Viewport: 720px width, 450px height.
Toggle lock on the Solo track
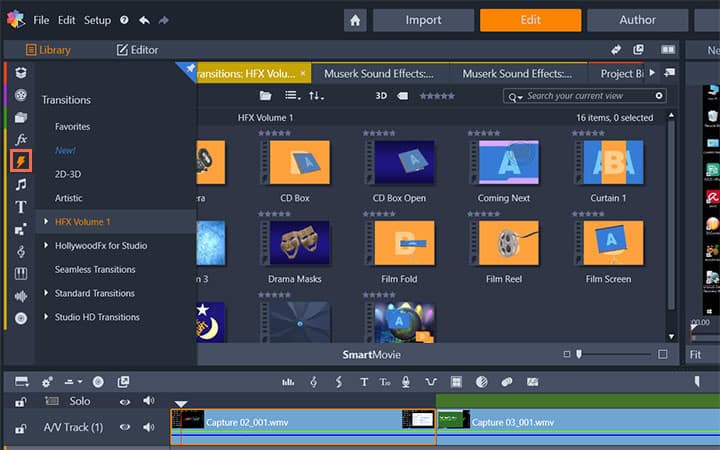(20, 402)
